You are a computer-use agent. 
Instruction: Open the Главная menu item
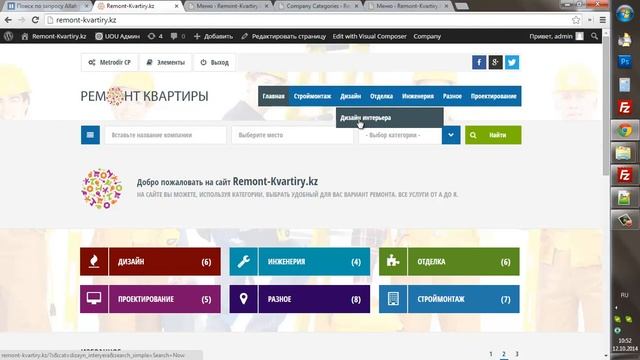coord(273,96)
